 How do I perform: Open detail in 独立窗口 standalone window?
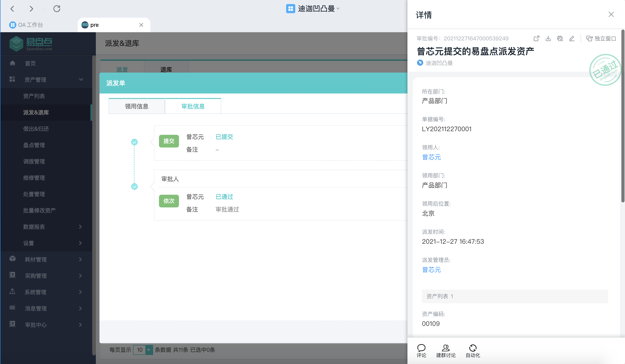click(x=601, y=38)
